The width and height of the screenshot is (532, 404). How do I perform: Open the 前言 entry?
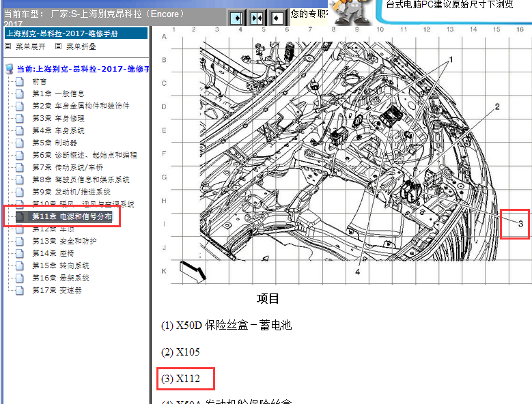tap(40, 82)
